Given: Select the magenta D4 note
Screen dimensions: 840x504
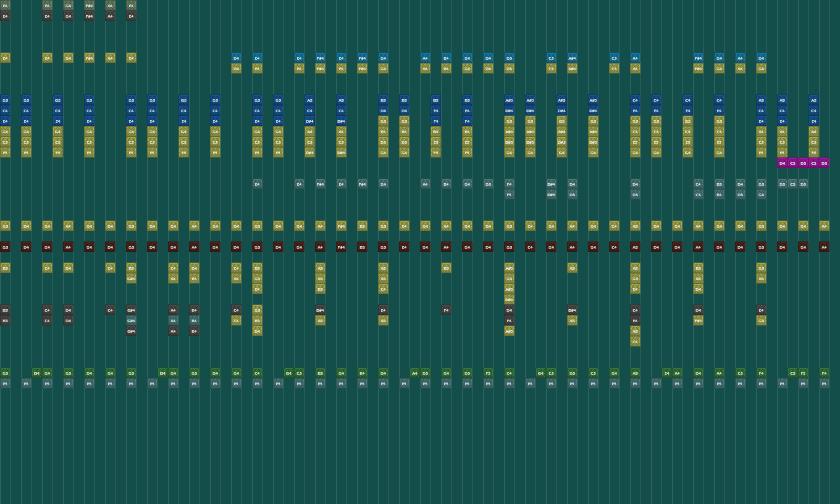Looking at the screenshot, I should (x=782, y=163).
